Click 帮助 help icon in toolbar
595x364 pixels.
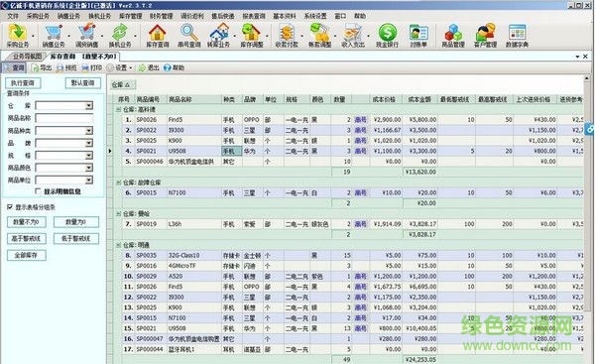pyautogui.click(x=174, y=68)
